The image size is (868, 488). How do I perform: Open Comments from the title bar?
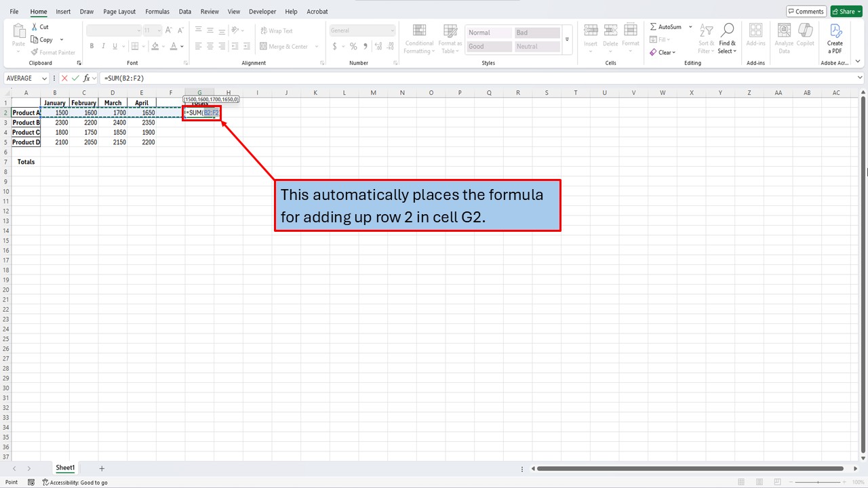[806, 11]
